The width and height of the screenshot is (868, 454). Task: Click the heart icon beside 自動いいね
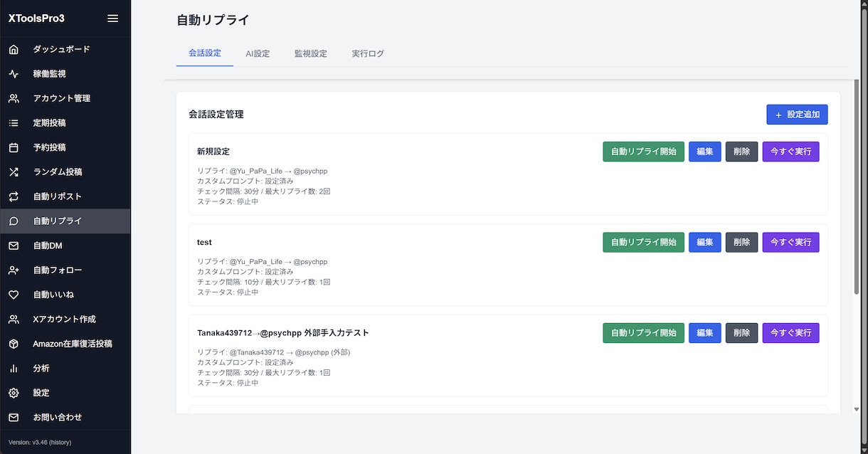[14, 295]
